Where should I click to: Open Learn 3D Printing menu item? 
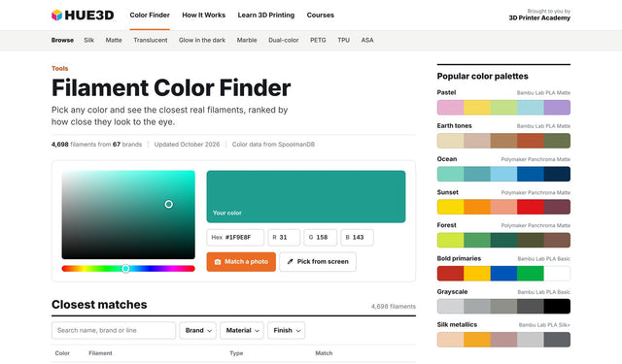pos(265,16)
